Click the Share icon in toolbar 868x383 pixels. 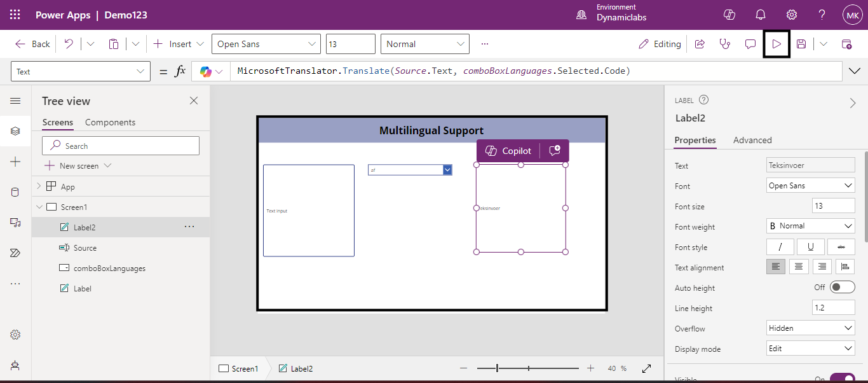(x=700, y=44)
